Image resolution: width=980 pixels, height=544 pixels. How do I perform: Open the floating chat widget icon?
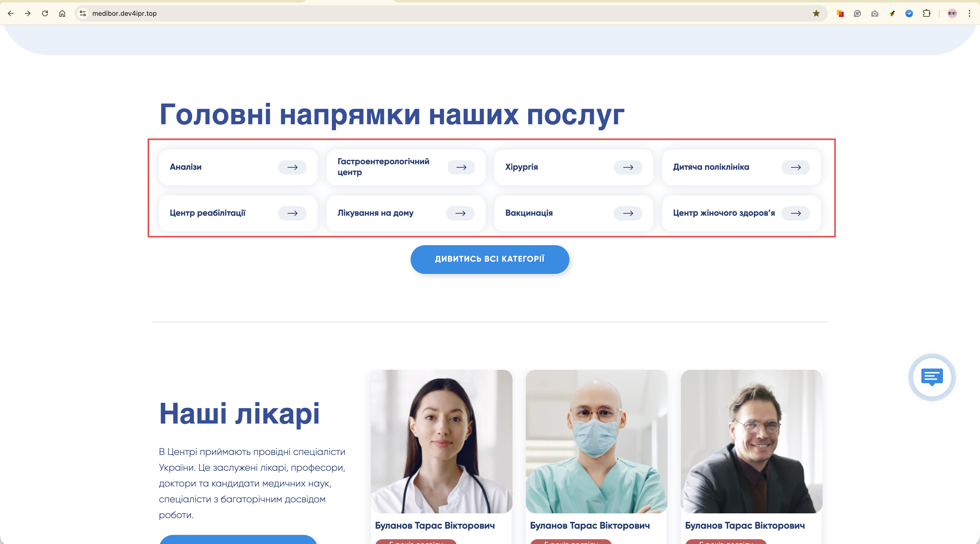pos(932,377)
